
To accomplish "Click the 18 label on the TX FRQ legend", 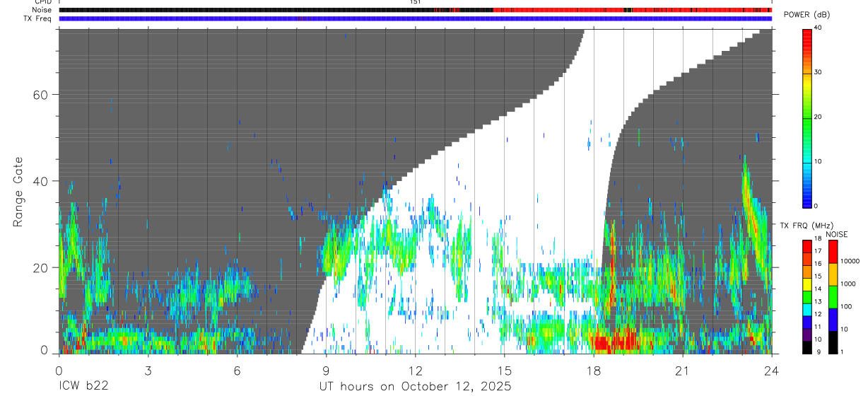I will [x=817, y=240].
